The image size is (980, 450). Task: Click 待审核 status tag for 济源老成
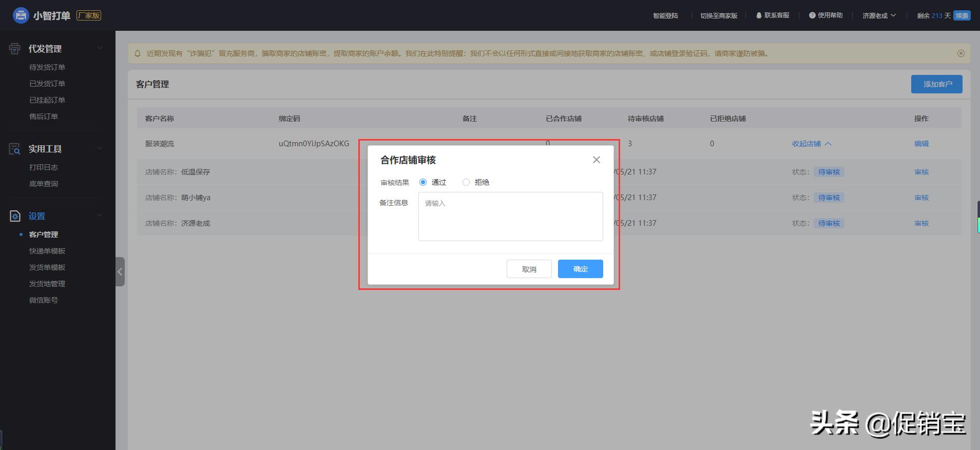pos(829,223)
